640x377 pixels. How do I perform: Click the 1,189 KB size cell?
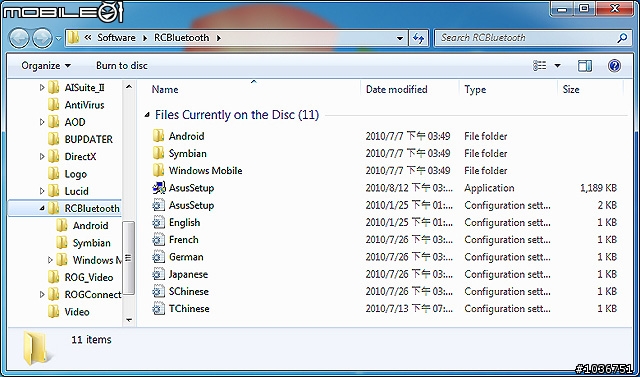[598, 188]
